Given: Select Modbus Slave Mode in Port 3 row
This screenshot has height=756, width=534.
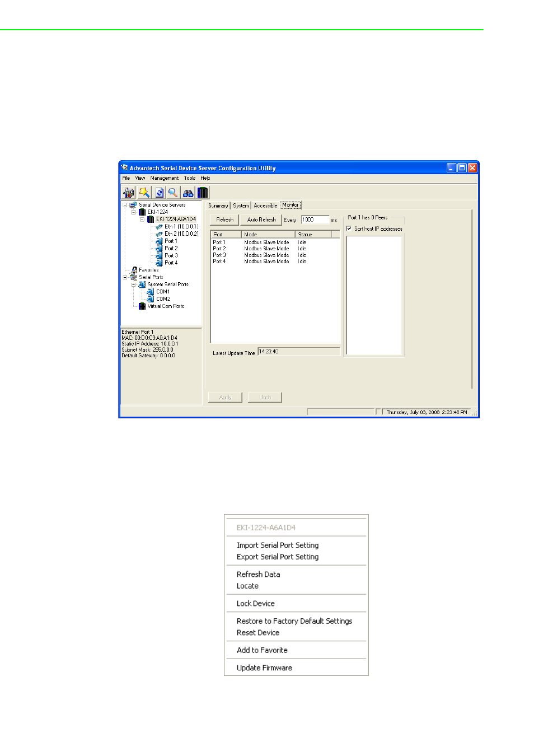Looking at the screenshot, I should click(266, 255).
